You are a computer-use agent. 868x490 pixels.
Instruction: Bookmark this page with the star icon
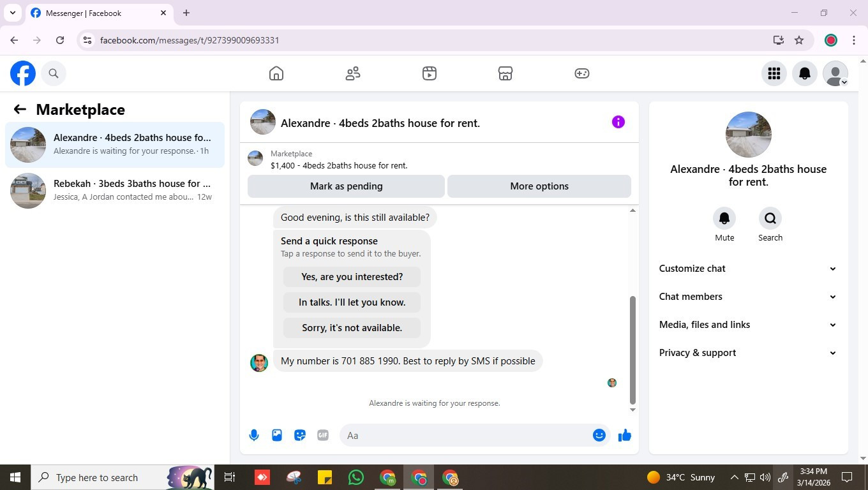tap(799, 40)
